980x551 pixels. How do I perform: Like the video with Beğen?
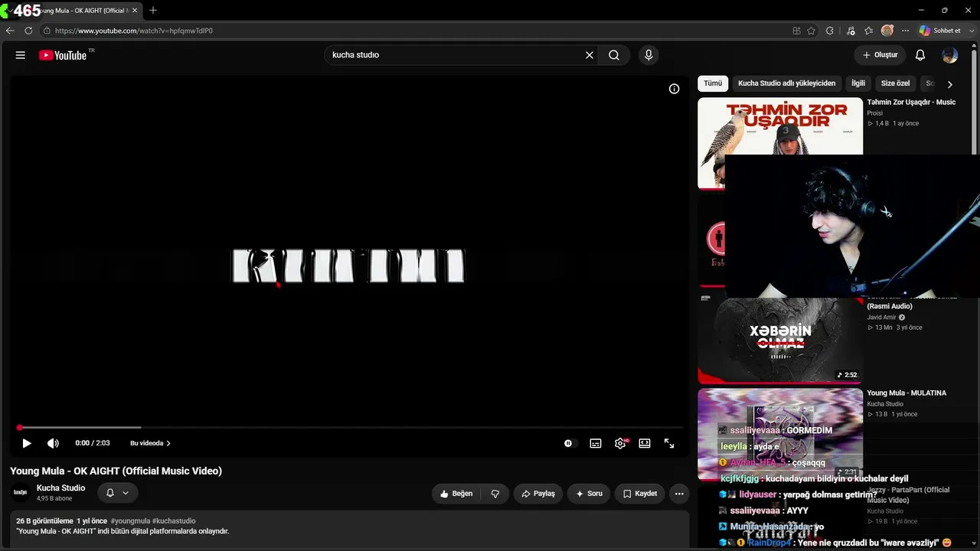(456, 494)
